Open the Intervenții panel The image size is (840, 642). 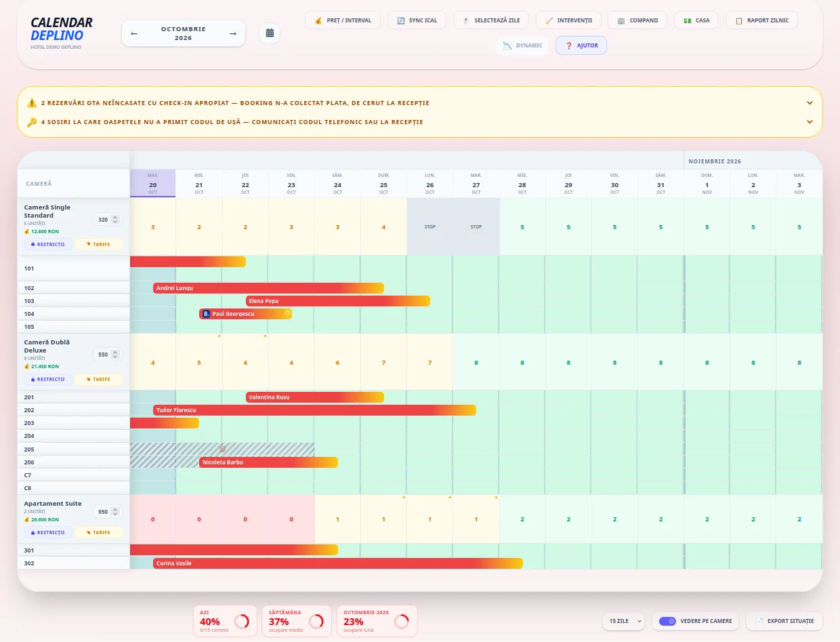click(568, 20)
